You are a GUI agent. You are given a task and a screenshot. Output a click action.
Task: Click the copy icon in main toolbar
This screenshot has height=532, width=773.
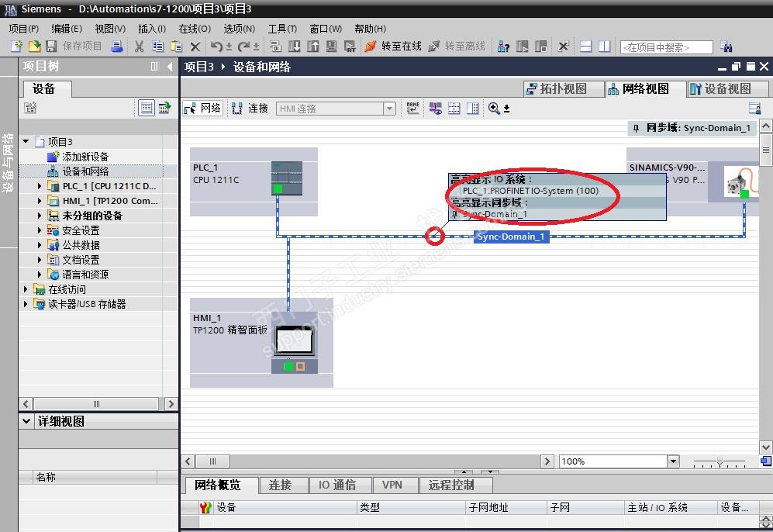(x=157, y=47)
